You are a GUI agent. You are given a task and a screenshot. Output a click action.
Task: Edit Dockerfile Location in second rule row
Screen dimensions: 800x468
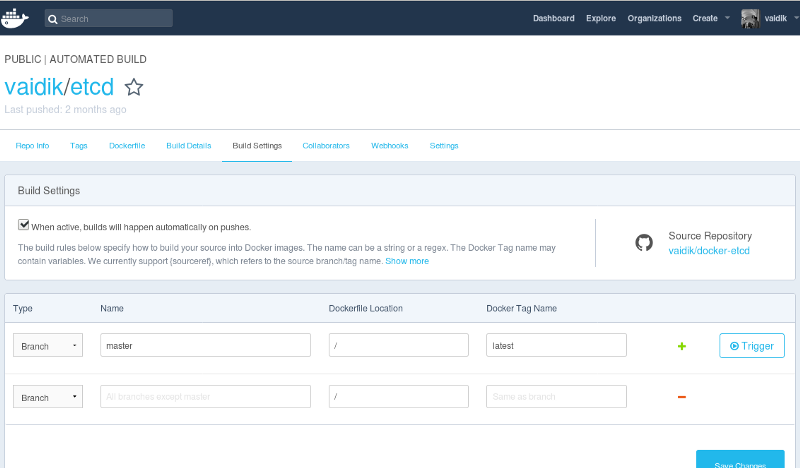398,397
